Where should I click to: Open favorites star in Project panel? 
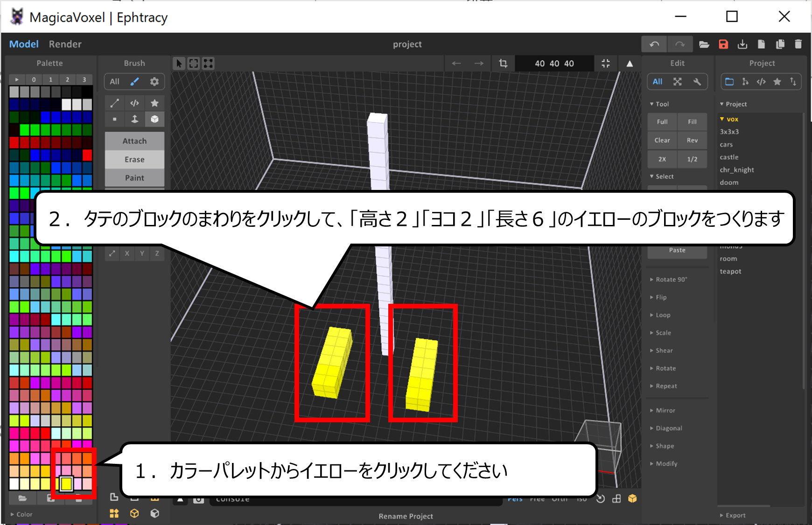pos(777,82)
